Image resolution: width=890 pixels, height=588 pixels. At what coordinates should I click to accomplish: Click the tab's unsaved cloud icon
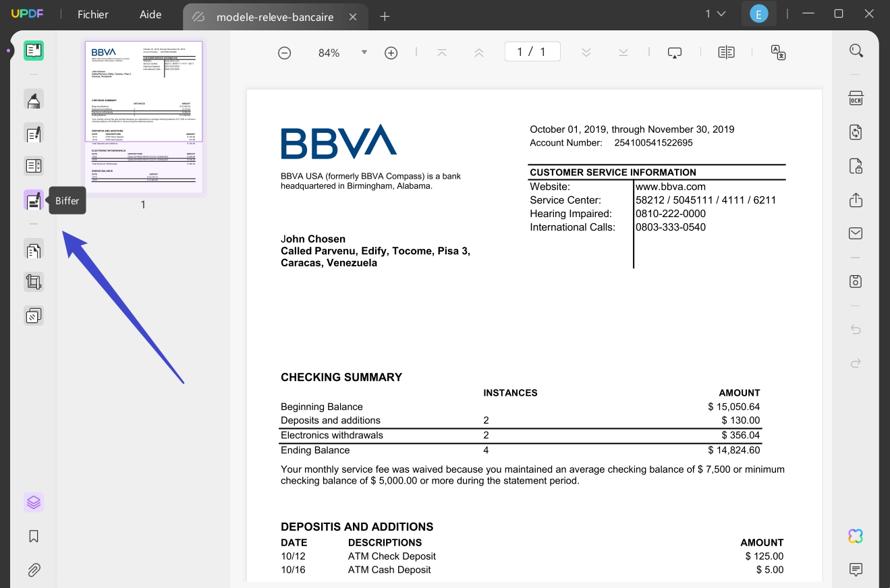[198, 17]
